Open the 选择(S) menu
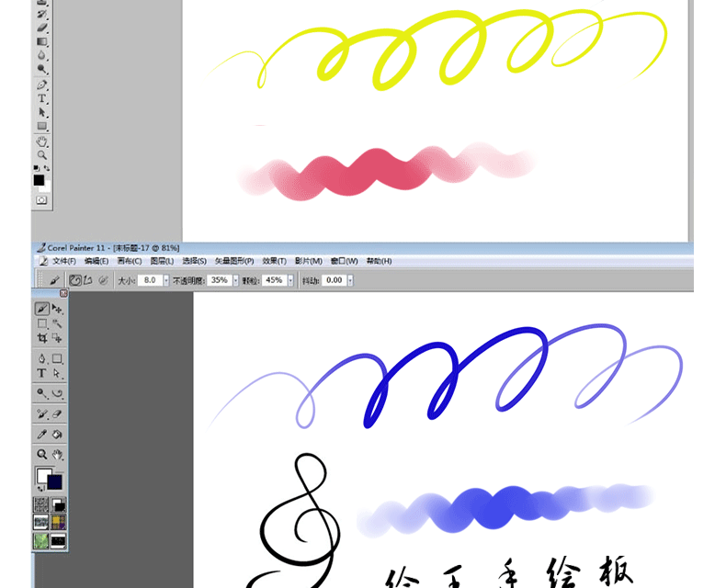 (194, 261)
